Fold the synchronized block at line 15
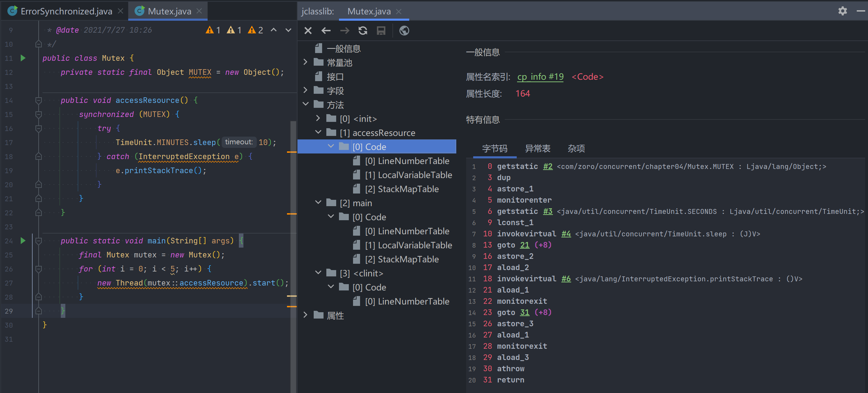The image size is (868, 393). click(x=39, y=114)
